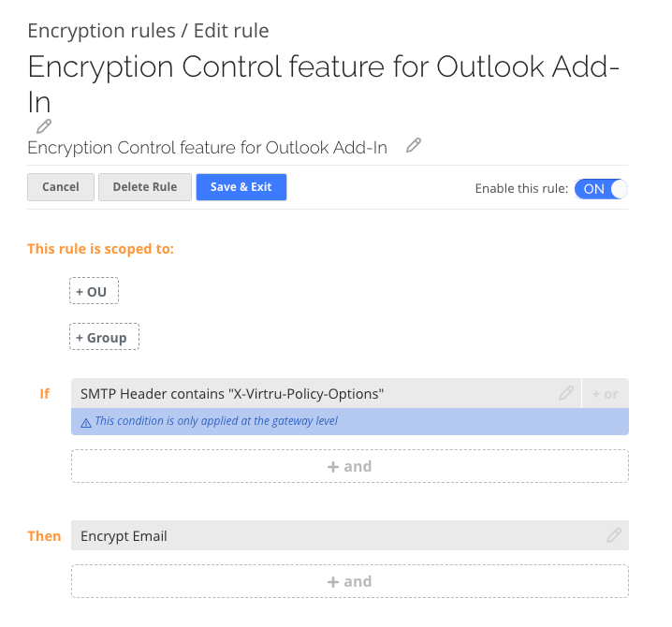Cancel editing the rule
Image resolution: width=672 pixels, height=627 pixels.
pyautogui.click(x=61, y=187)
